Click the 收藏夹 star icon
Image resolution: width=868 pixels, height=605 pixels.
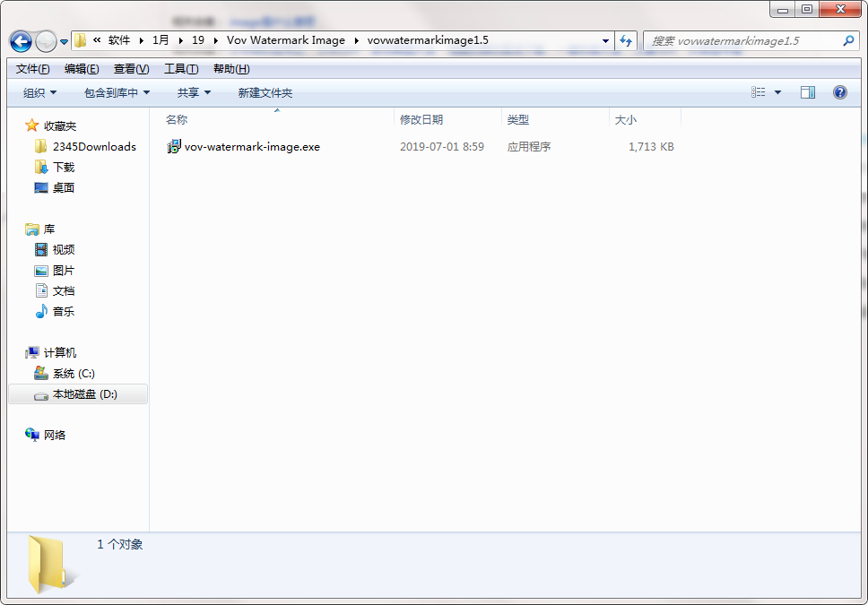32,125
